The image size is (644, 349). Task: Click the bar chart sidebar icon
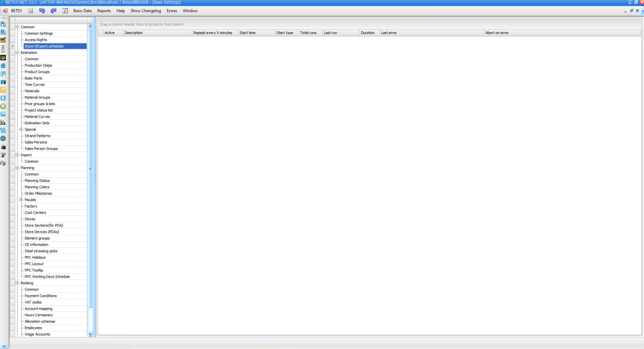(x=3, y=122)
